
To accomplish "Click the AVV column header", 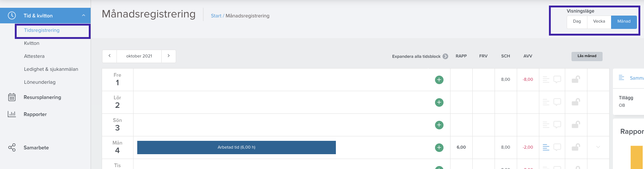I will click(528, 56).
